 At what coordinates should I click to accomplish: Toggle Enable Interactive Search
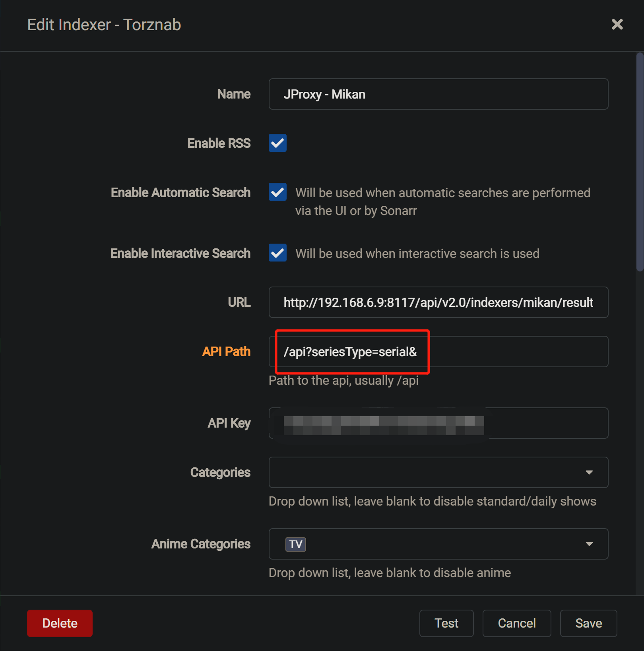tap(277, 253)
